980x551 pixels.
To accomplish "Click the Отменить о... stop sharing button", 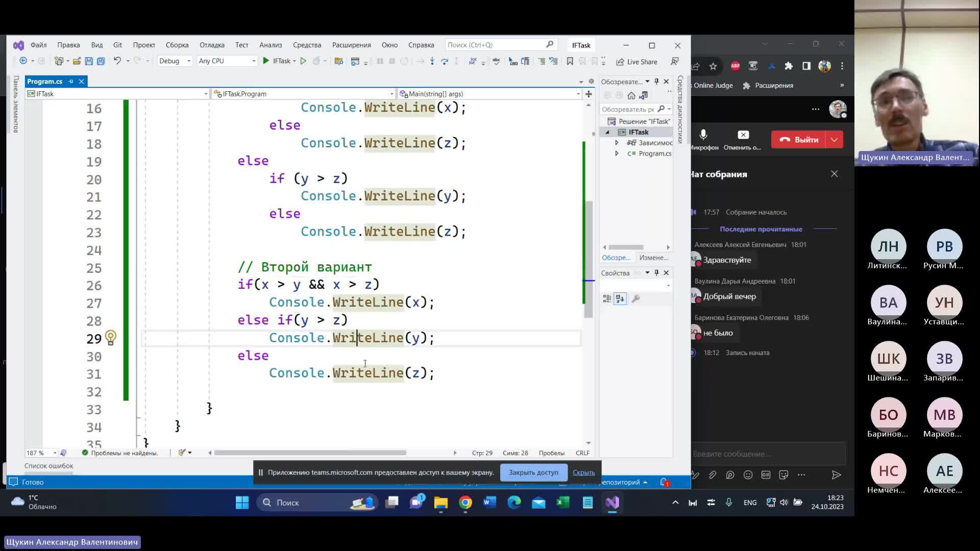I will pyautogui.click(x=743, y=139).
